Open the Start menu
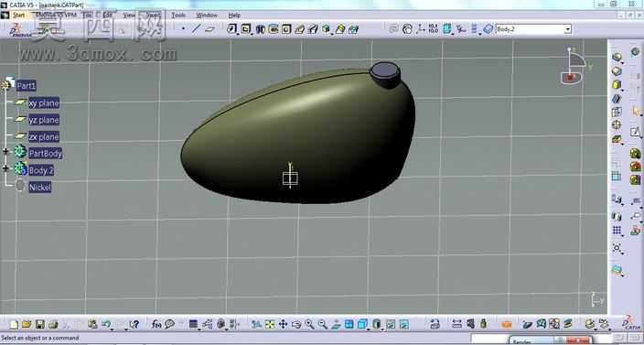 [18, 16]
